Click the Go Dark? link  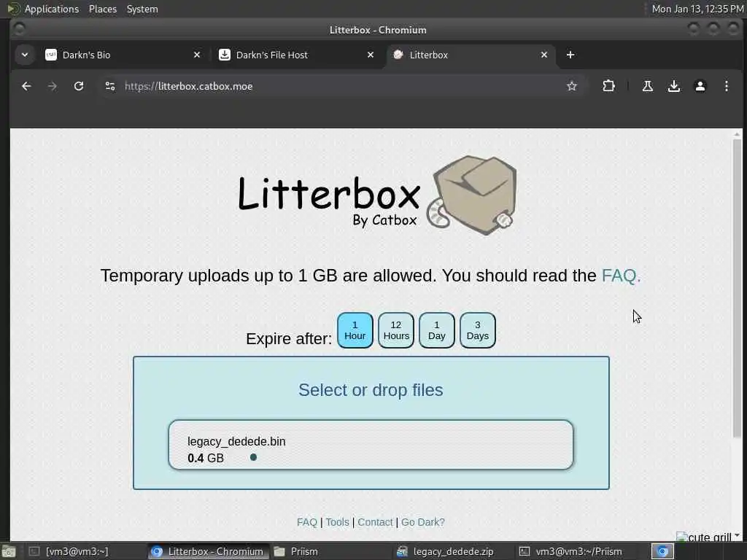pos(422,522)
